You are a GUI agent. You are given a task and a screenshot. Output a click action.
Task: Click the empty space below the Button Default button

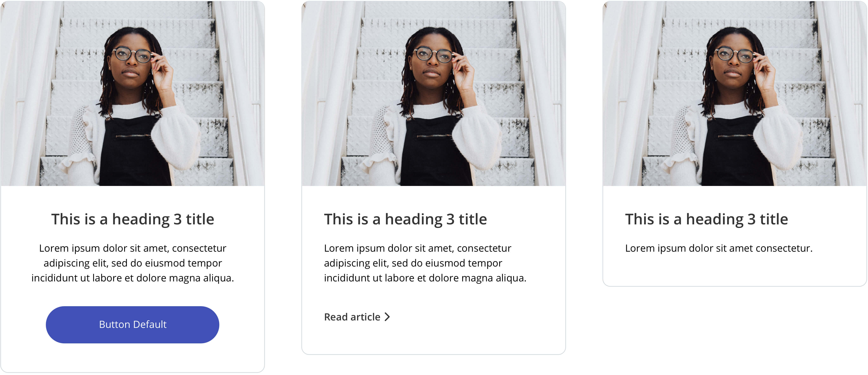tap(132, 357)
